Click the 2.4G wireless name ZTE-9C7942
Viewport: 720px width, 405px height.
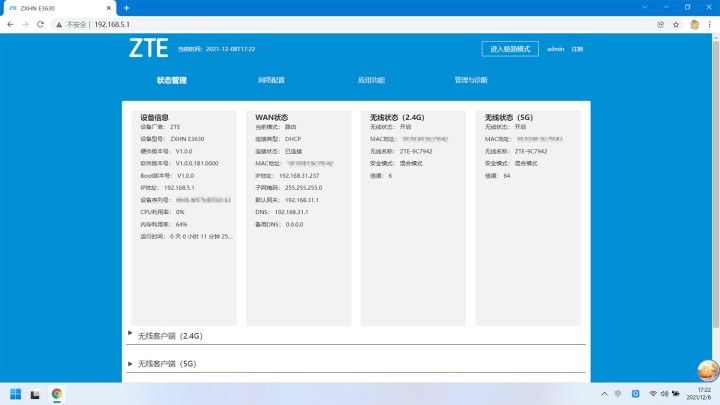pyautogui.click(x=416, y=152)
